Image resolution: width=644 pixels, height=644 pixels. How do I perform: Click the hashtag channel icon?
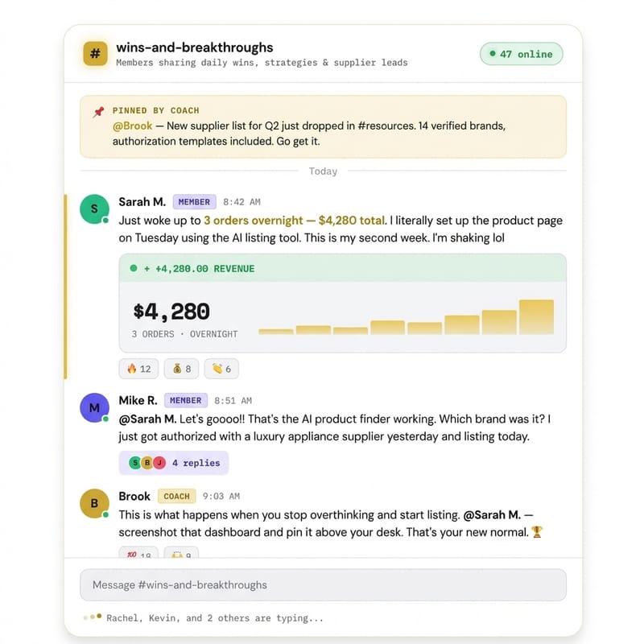coord(96,54)
